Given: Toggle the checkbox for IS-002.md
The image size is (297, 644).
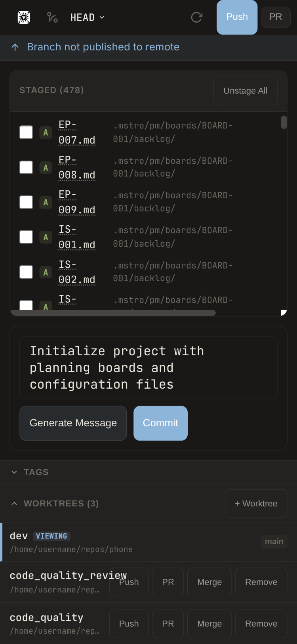Looking at the screenshot, I should click(26, 272).
